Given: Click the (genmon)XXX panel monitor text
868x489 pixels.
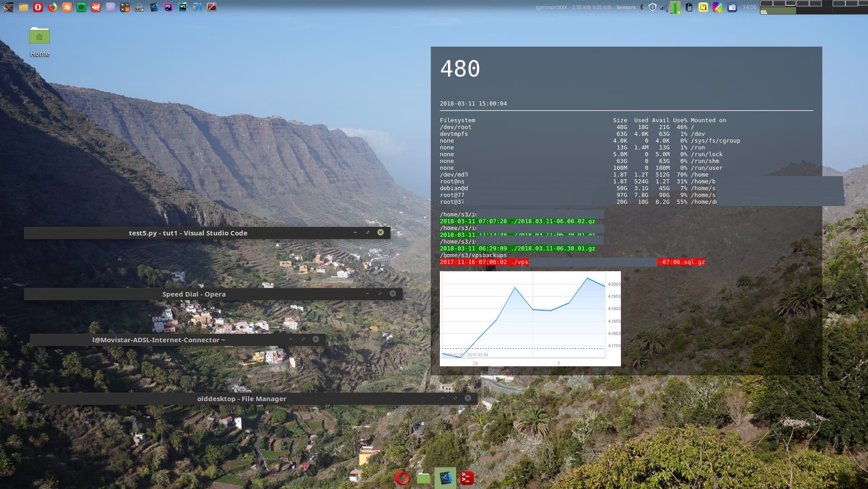Looking at the screenshot, I should pos(551,7).
